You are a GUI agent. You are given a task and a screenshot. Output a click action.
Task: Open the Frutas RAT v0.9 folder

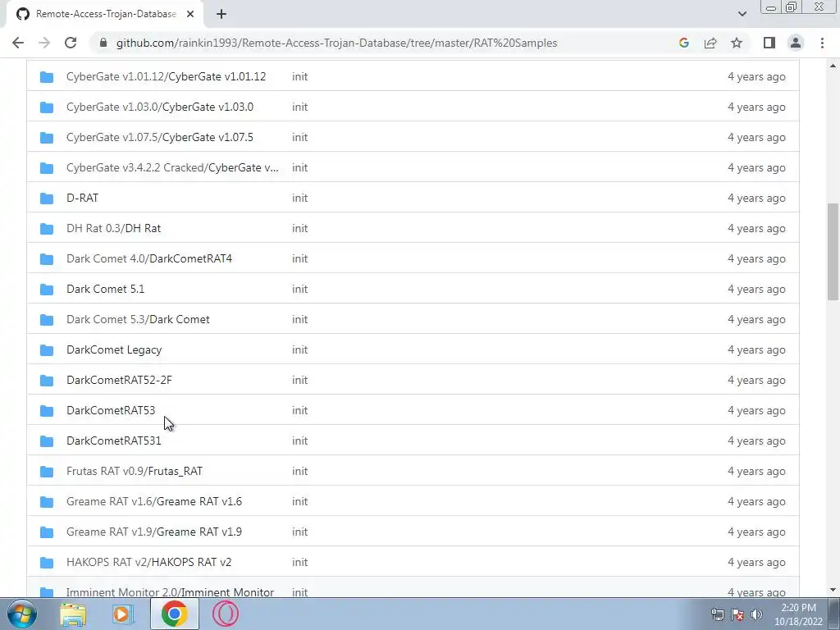135,472
